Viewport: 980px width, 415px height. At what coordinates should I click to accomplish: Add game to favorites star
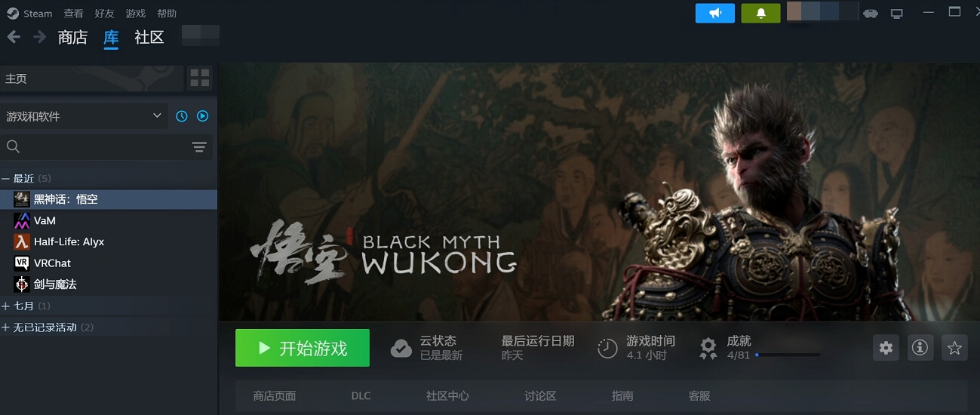tap(954, 348)
